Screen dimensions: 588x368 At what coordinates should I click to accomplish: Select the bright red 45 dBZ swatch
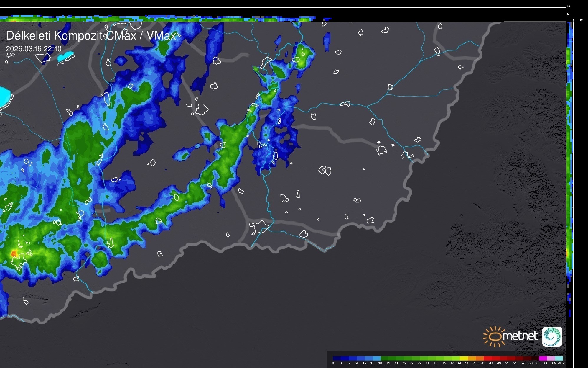pos(487,359)
